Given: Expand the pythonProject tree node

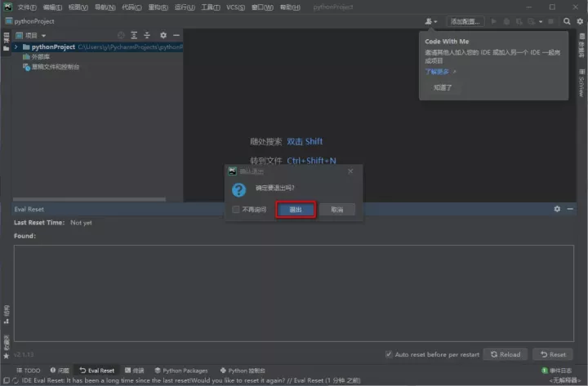Looking at the screenshot, I should click(x=16, y=47).
